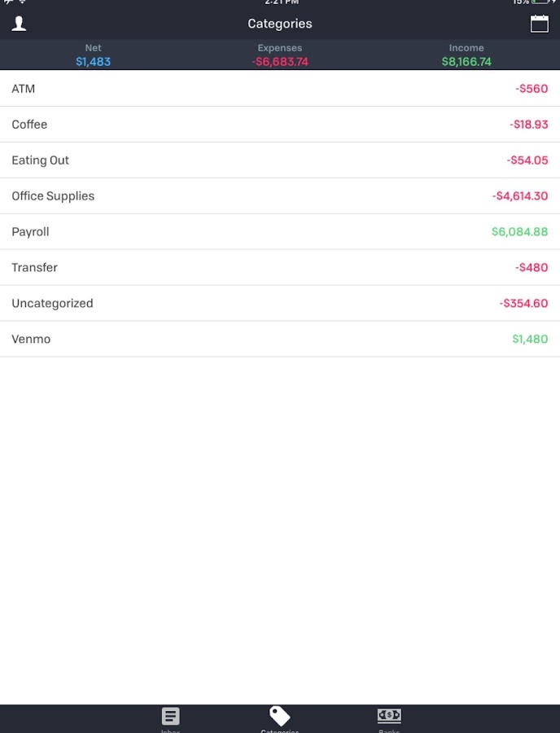The height and width of the screenshot is (733, 560).
Task: Open the Transfer category
Action: pyautogui.click(x=280, y=268)
